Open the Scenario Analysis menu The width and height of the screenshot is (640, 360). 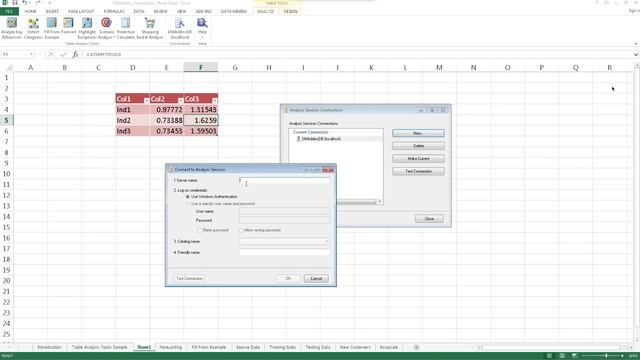(107, 28)
